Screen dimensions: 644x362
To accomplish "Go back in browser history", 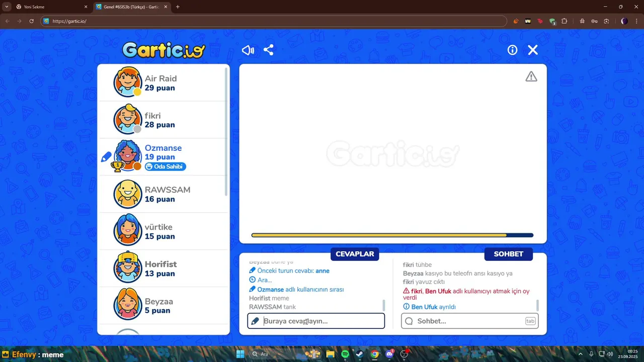I will [8, 21].
